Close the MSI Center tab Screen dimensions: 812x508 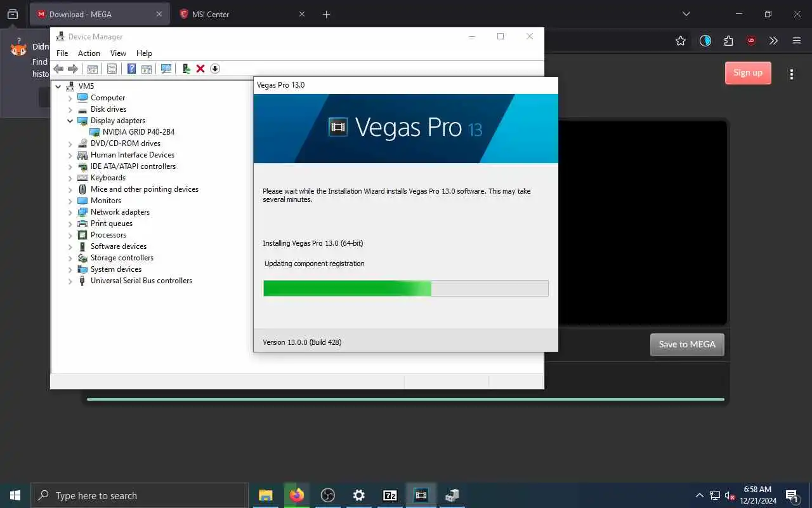pos(302,14)
